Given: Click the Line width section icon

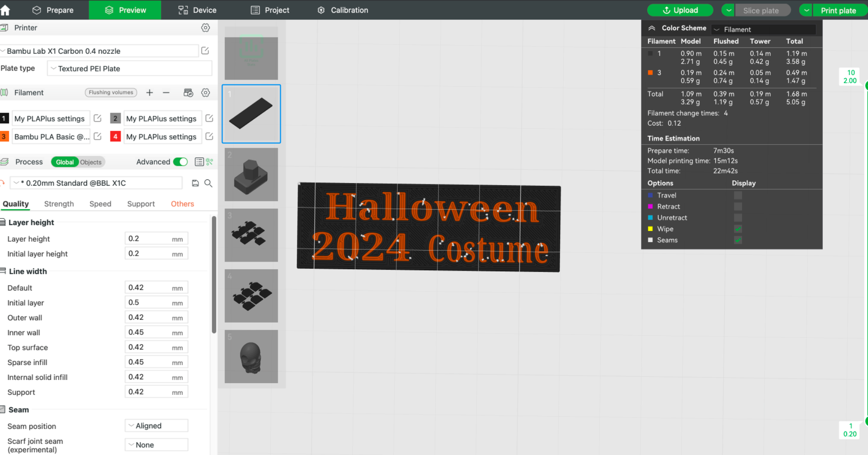Looking at the screenshot, I should [x=3, y=271].
